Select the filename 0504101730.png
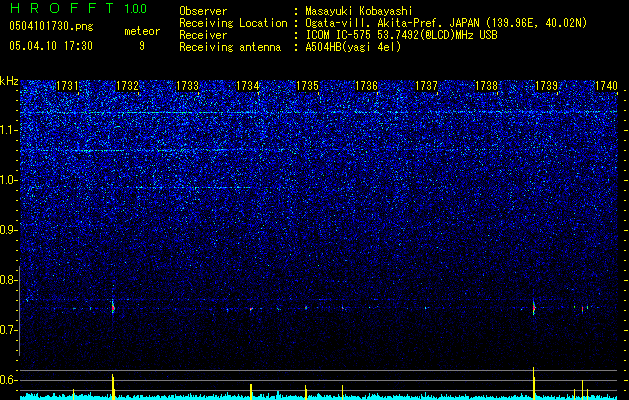Image resolution: width=629 pixels, height=400 pixels. (51, 26)
